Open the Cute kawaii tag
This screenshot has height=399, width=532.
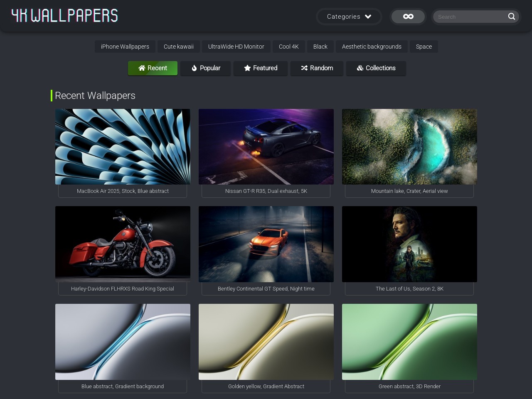point(179,47)
